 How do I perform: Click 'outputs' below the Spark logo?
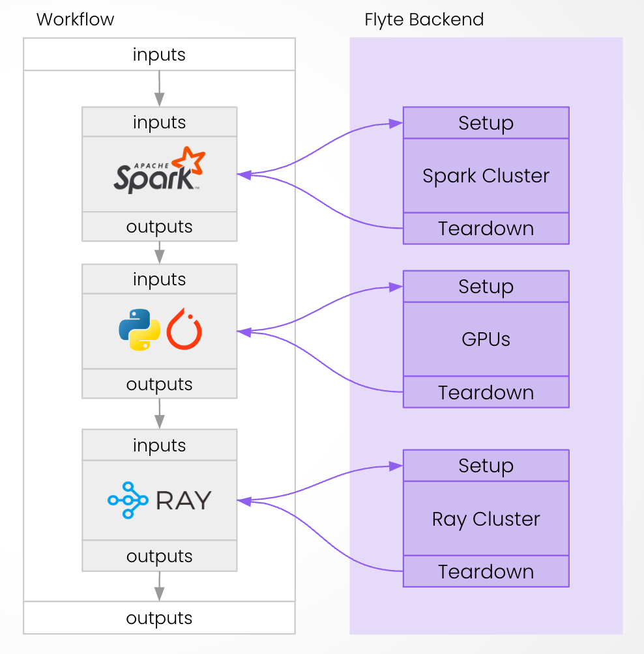pos(160,227)
